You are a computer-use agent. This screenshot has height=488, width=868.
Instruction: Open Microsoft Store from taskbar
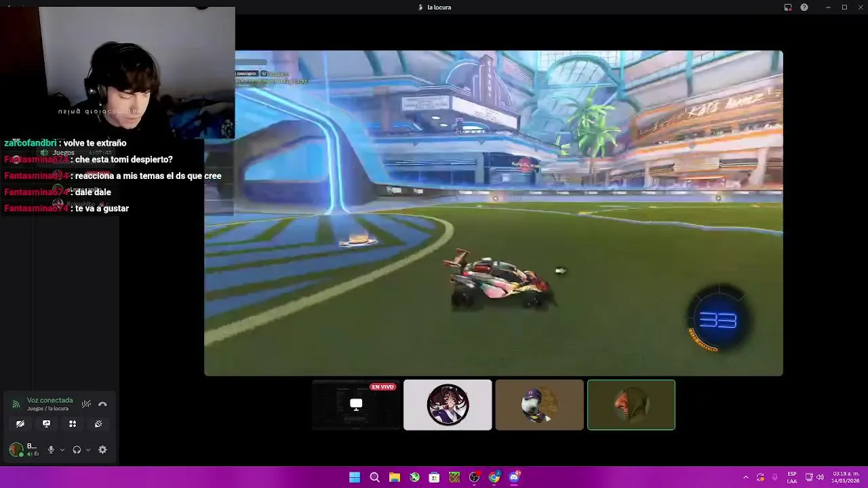pos(434,477)
